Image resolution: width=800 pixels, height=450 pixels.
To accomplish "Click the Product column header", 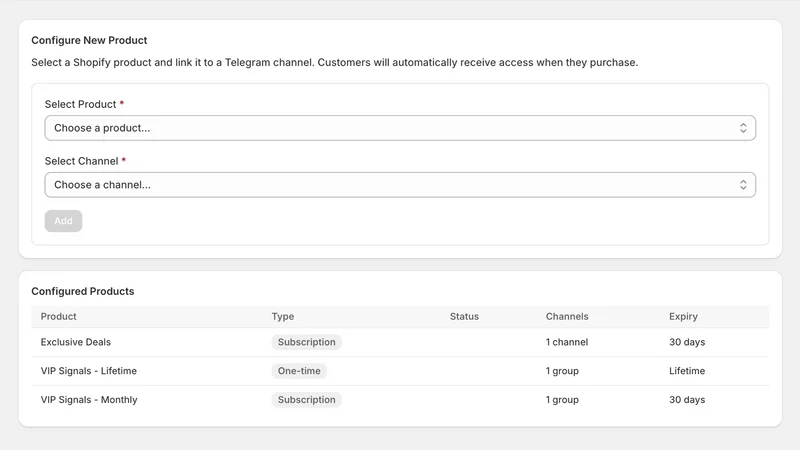I will (x=59, y=316).
